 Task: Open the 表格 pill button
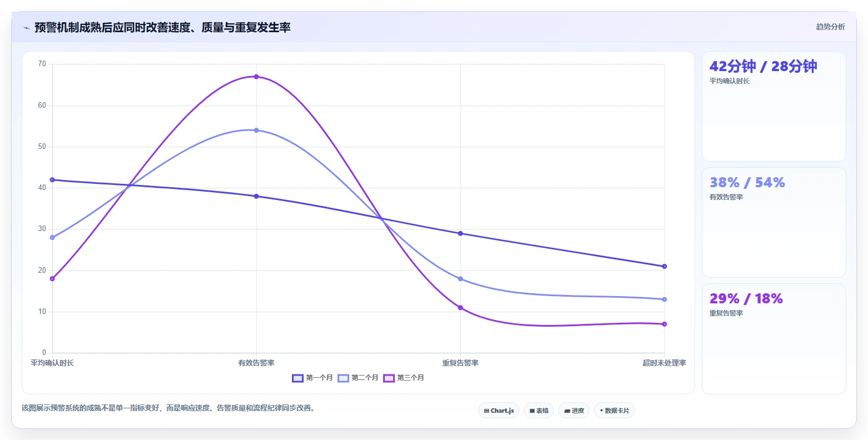(x=539, y=411)
